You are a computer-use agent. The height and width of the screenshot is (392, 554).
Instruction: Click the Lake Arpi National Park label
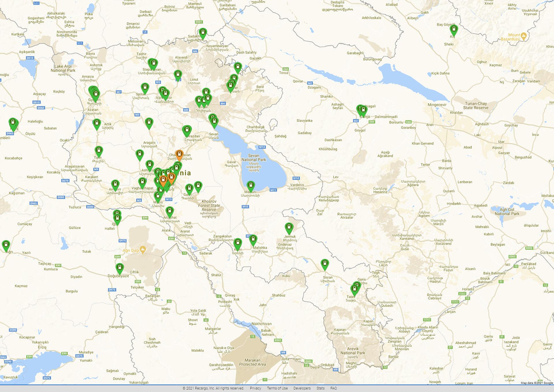point(63,68)
